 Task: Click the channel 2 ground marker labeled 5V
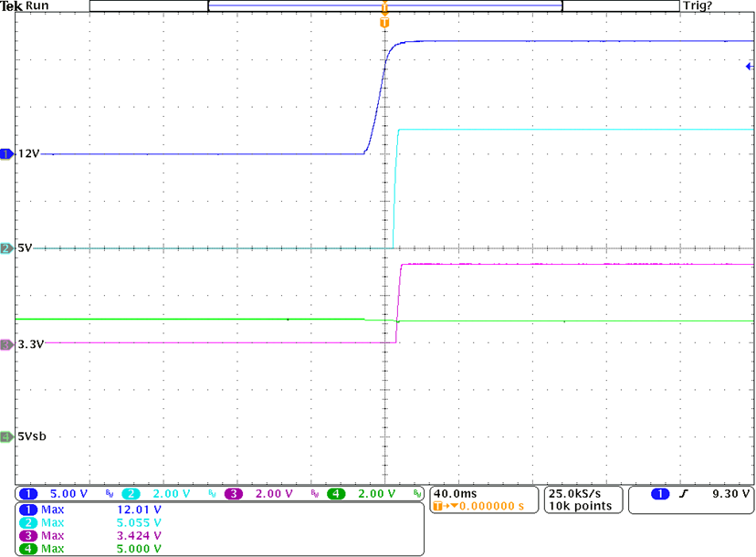[x=6, y=249]
